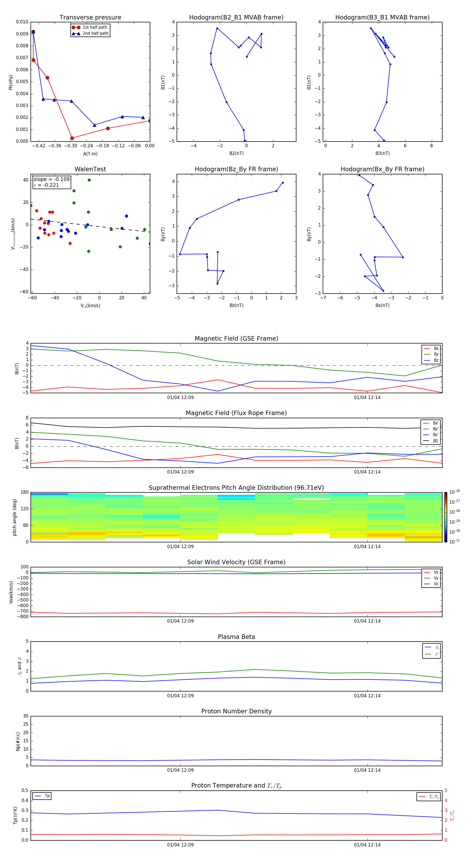Click the 'Np(#/cc)' y-axis label
The height and width of the screenshot is (868, 473).
pyautogui.click(x=18, y=741)
